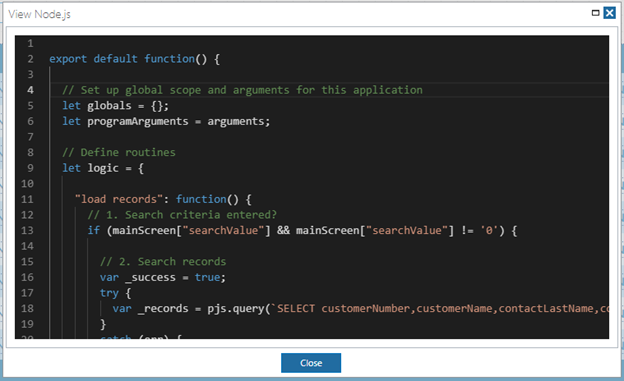
Task: Click the 'export default function() {' line
Action: (x=135, y=59)
